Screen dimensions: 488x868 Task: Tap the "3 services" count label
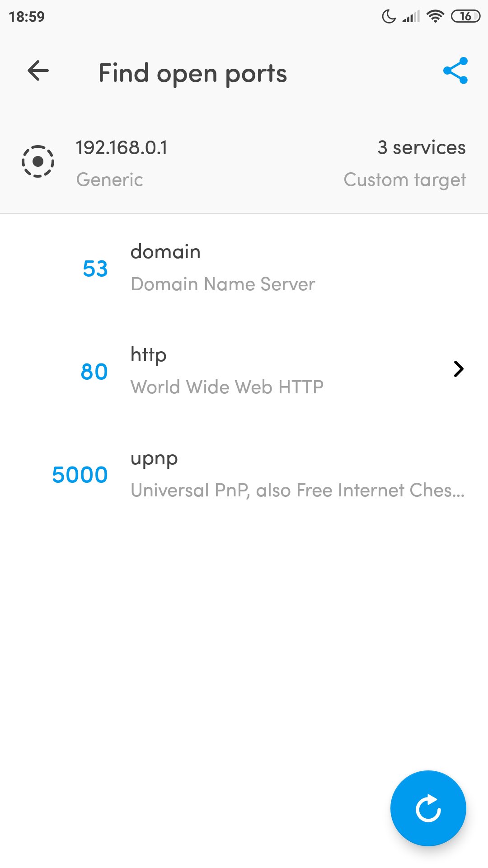click(421, 148)
